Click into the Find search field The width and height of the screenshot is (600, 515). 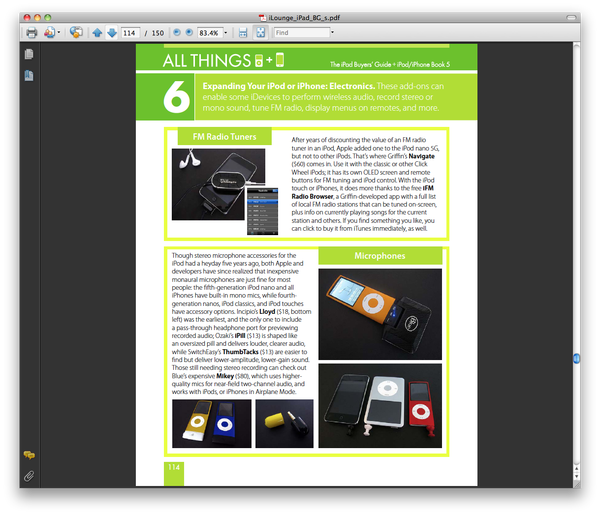pyautogui.click(x=302, y=33)
